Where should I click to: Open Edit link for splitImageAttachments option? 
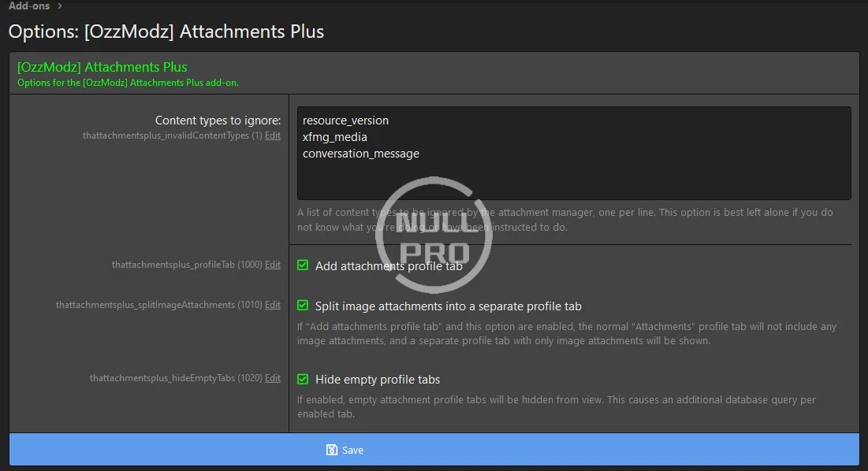pos(272,305)
